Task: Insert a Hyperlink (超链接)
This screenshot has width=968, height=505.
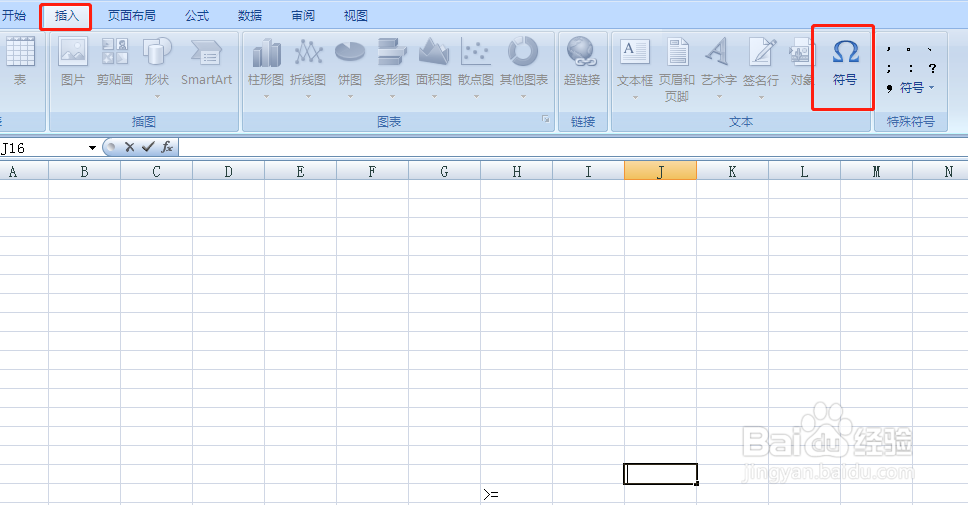Action: click(582, 62)
